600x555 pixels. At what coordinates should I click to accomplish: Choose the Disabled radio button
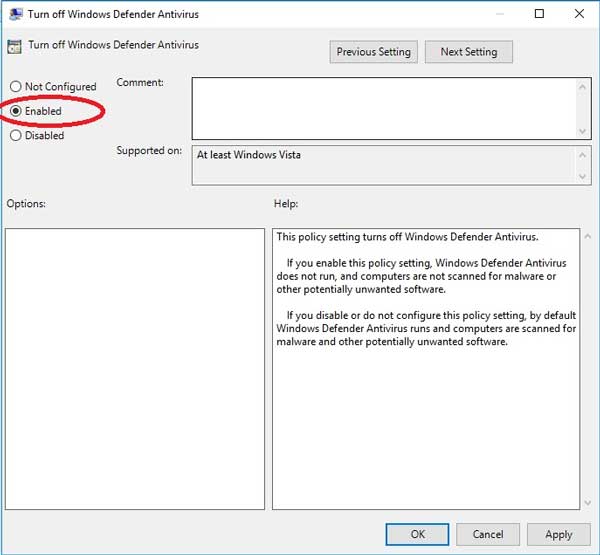pyautogui.click(x=15, y=135)
